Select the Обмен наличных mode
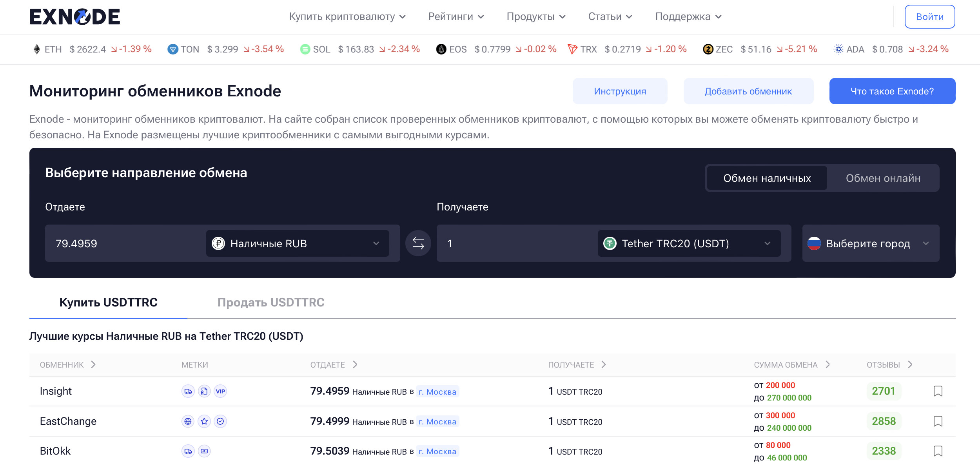 (767, 178)
